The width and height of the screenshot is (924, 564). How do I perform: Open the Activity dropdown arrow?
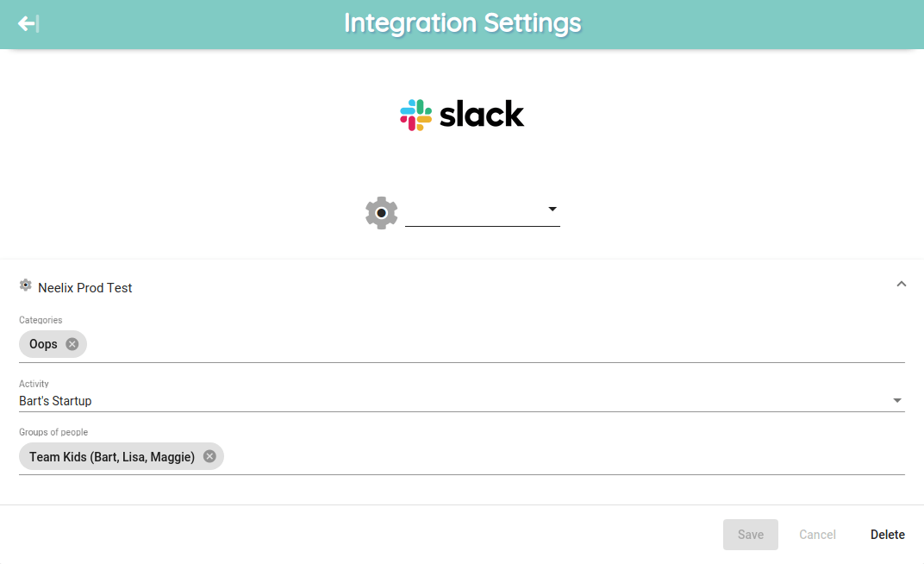click(x=897, y=400)
